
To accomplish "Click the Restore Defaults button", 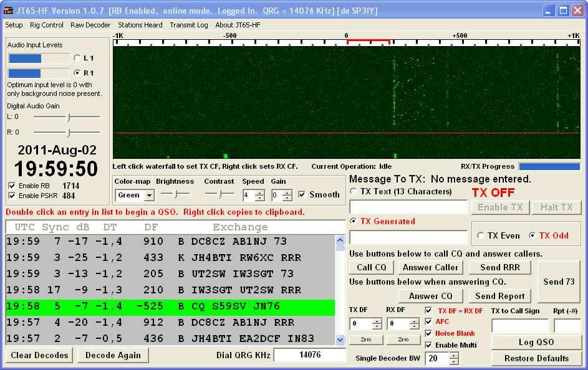I will tap(536, 358).
